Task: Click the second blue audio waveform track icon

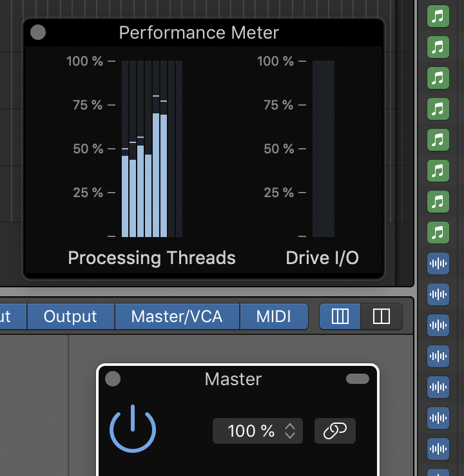Action: (438, 294)
